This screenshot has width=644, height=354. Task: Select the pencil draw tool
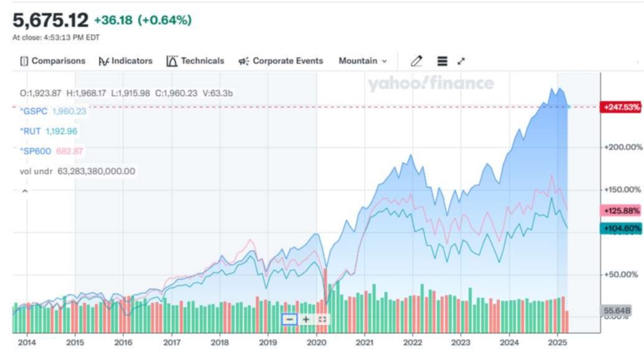tap(416, 61)
